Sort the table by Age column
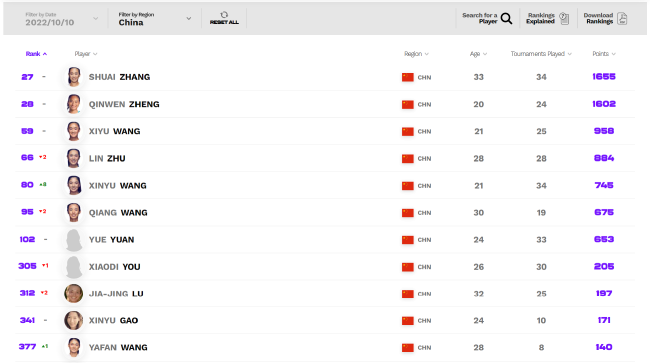Viewport: 650px width, 363px height. 478,54
